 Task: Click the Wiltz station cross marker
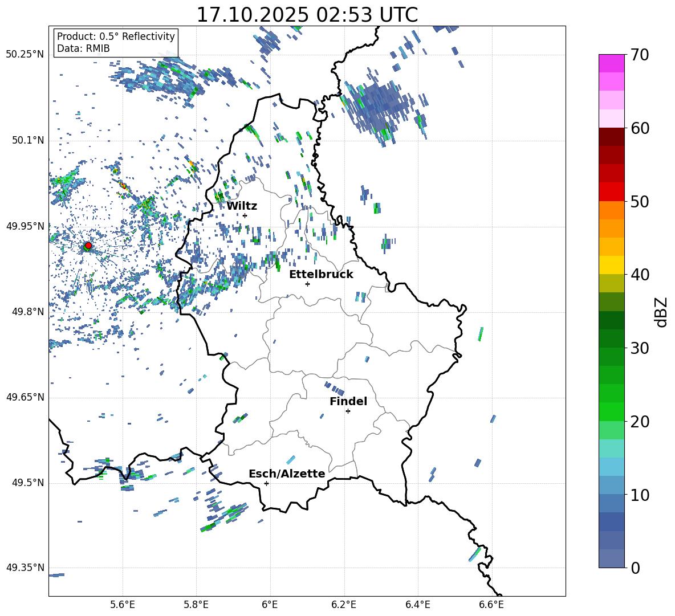245,215
